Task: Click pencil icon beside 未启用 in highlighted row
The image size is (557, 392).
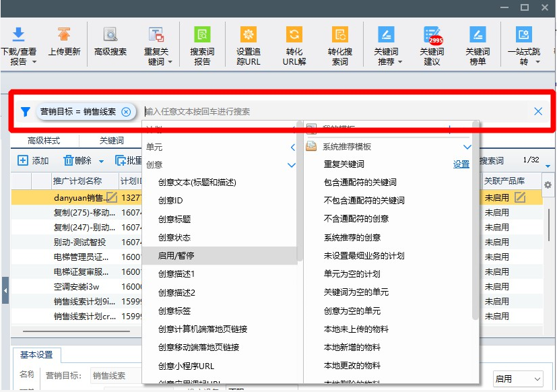Action: [520, 197]
